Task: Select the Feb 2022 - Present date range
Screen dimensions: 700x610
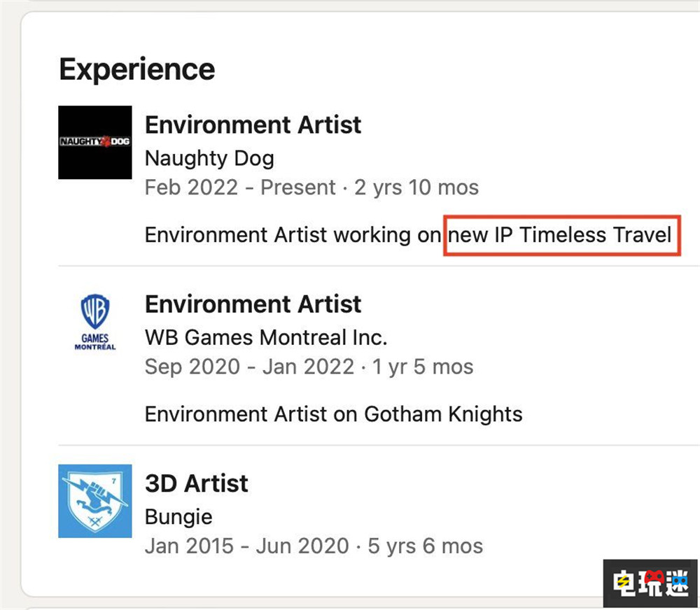Action: [240, 187]
